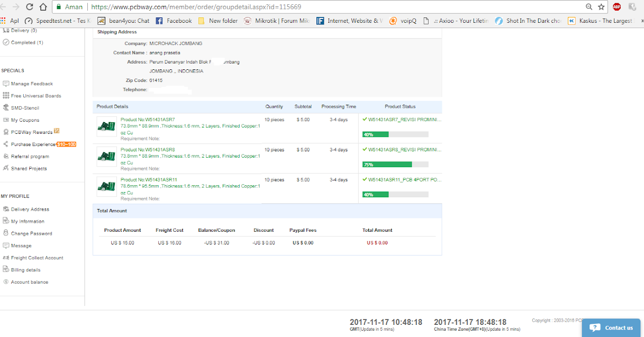644x337 pixels.
Task: Click the Chrome reload page icon
Action: [29, 7]
